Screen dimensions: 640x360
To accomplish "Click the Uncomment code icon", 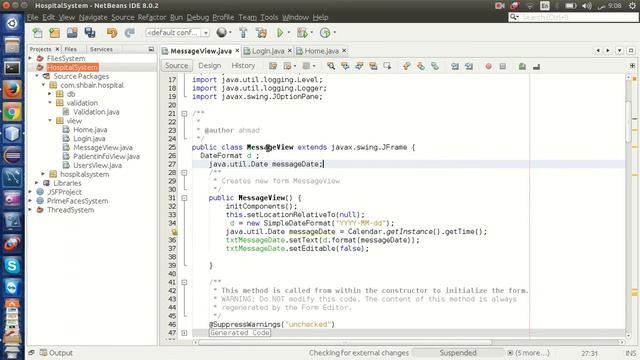I will [x=536, y=66].
